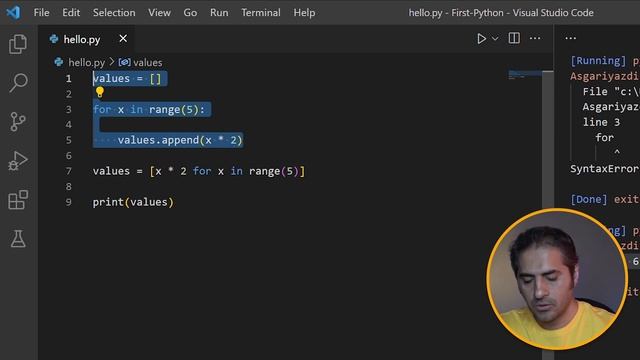Open the Go menu
Viewport: 640px width, 360px height.
pos(190,13)
